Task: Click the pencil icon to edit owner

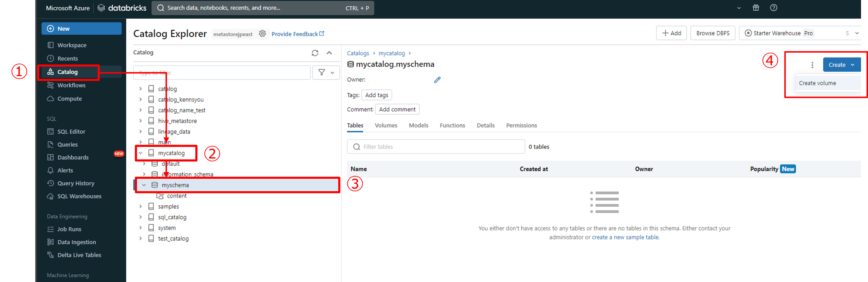Action: [x=437, y=80]
